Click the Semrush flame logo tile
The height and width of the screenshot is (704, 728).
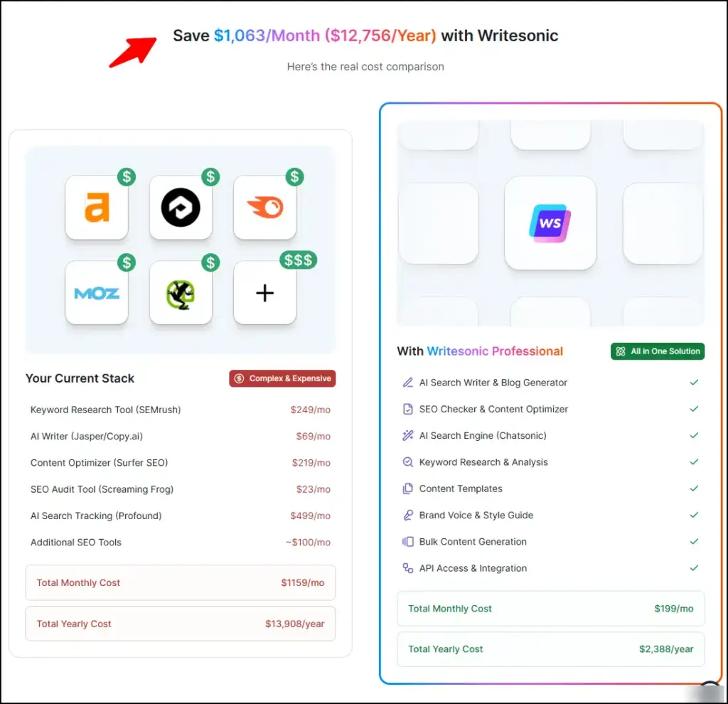click(264, 208)
